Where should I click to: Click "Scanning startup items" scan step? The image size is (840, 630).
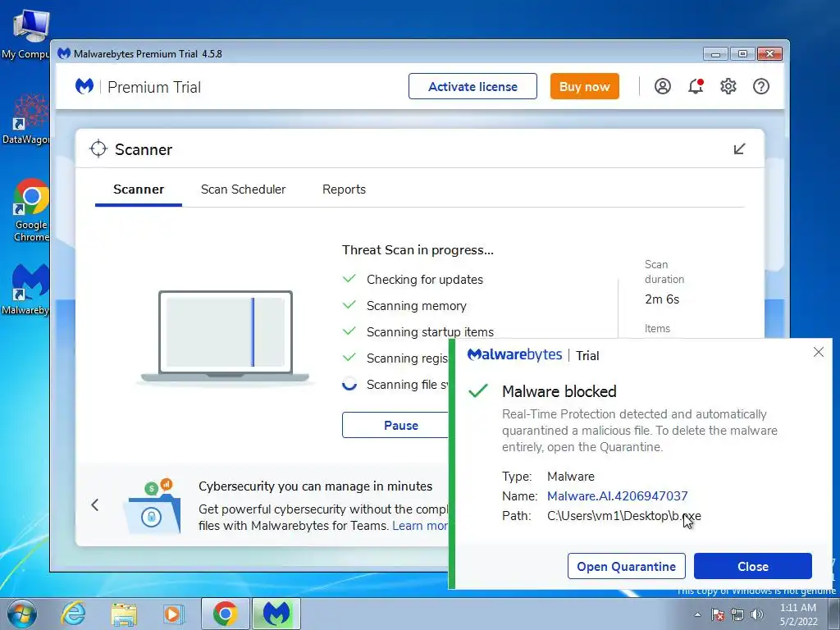[x=430, y=332]
